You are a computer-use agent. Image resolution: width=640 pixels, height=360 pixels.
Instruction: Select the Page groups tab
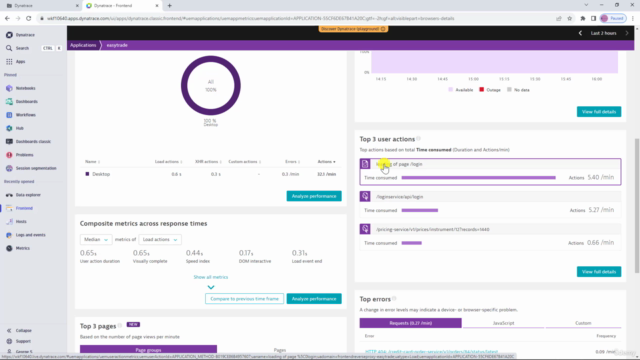[148, 349]
